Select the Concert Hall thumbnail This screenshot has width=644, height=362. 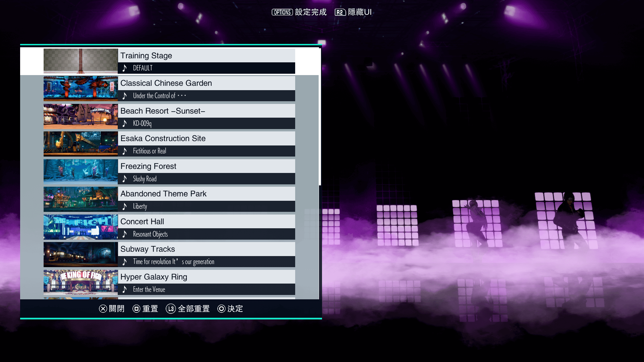click(x=81, y=227)
